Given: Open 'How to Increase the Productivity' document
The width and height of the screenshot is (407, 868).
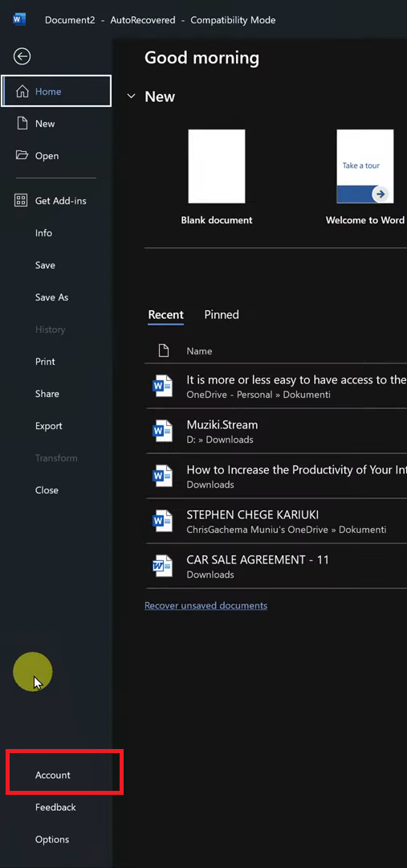Looking at the screenshot, I should pyautogui.click(x=276, y=476).
